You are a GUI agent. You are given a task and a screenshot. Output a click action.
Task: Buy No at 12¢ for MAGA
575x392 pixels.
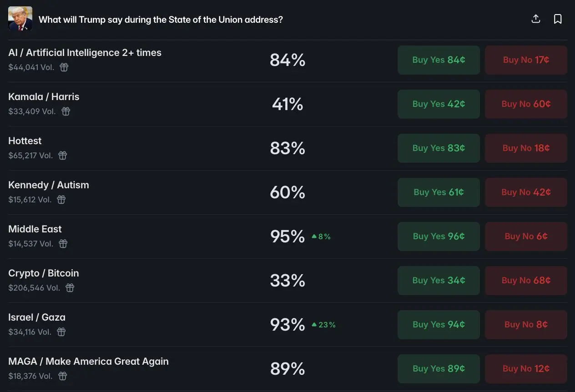(526, 369)
